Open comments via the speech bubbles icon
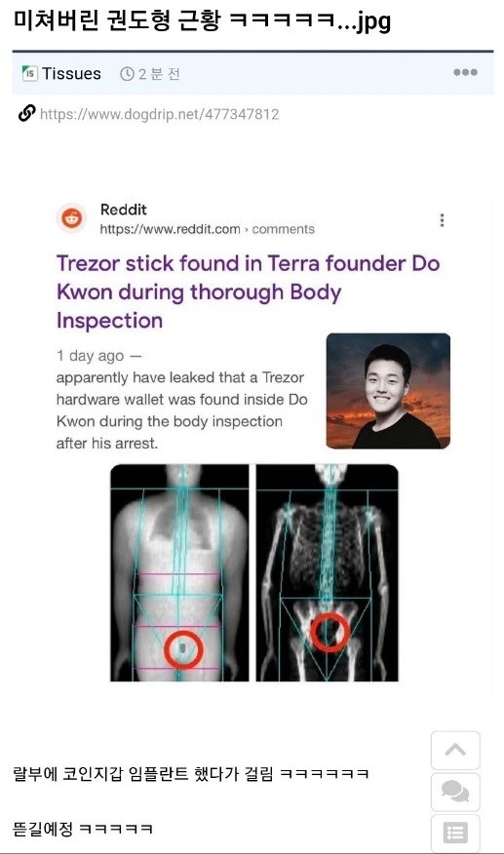The height and width of the screenshot is (854, 504). (x=455, y=792)
